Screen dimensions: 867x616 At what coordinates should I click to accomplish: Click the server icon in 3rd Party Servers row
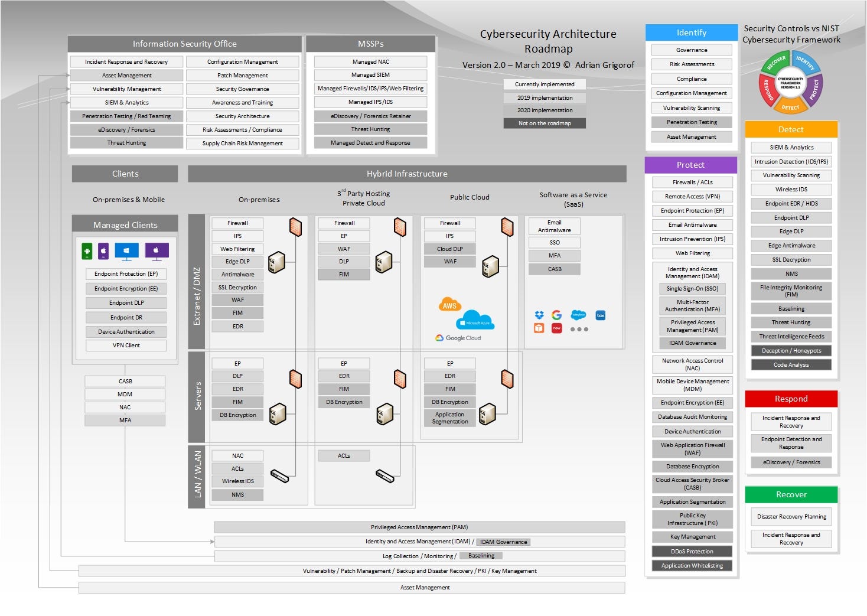(384, 414)
